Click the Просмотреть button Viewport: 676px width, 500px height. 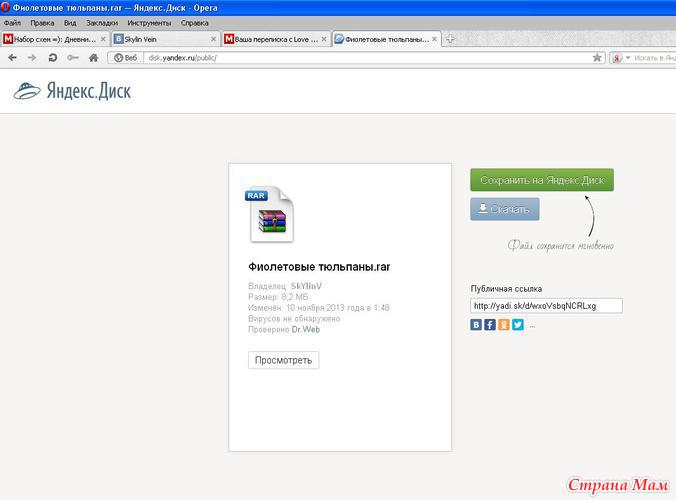tap(283, 360)
